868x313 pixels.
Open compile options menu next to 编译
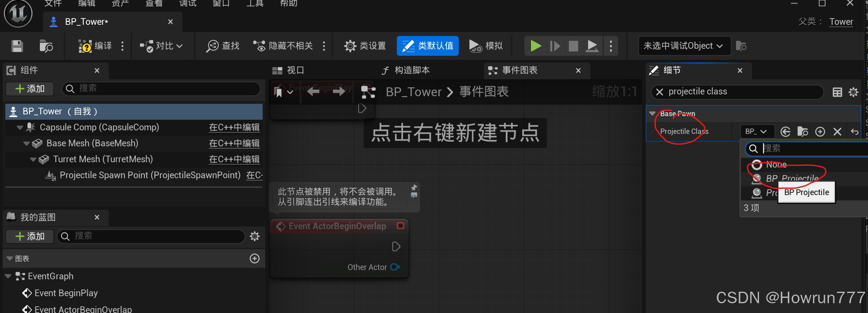(123, 46)
